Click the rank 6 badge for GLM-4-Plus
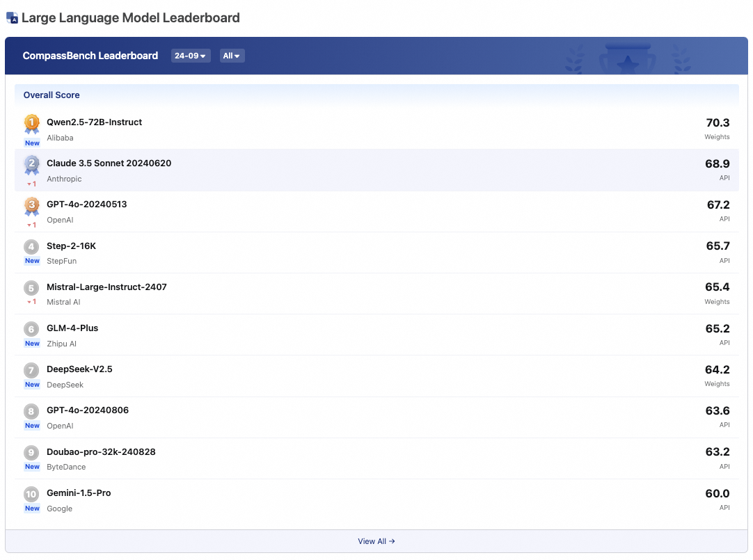 click(x=31, y=329)
